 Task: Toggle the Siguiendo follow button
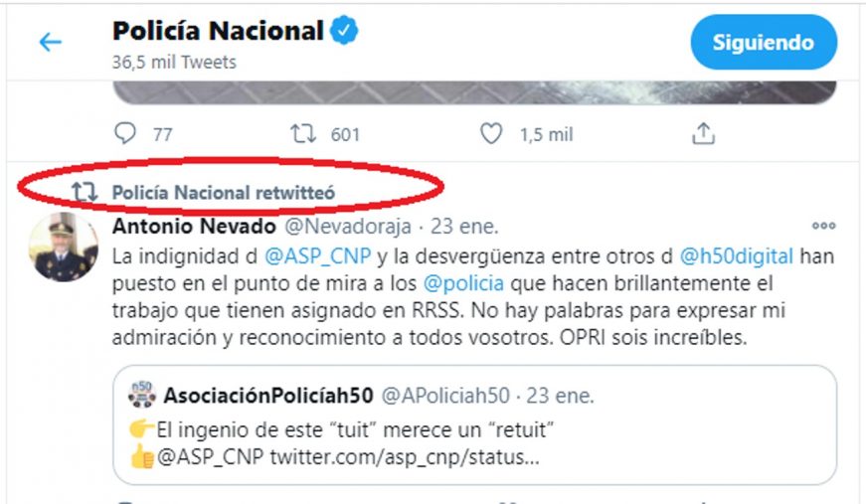point(763,43)
